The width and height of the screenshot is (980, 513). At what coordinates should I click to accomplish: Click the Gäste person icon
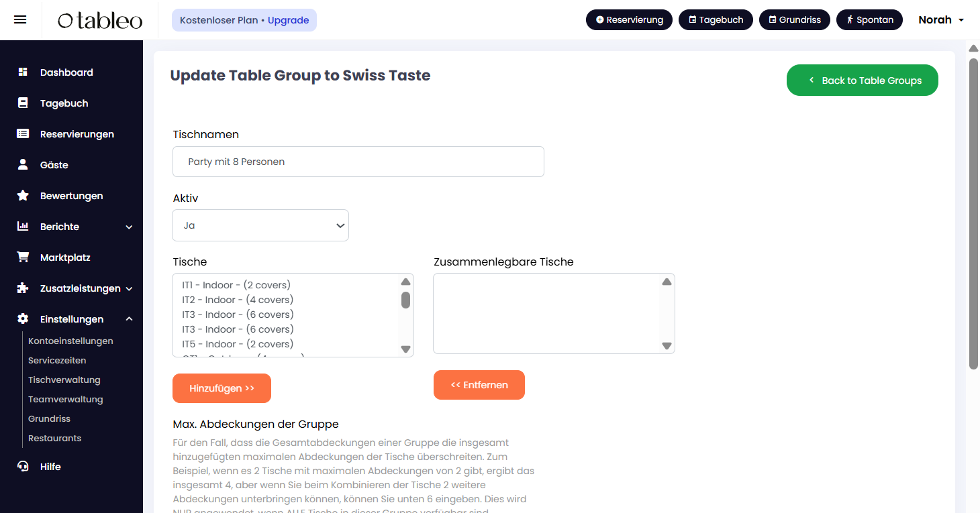(x=23, y=165)
